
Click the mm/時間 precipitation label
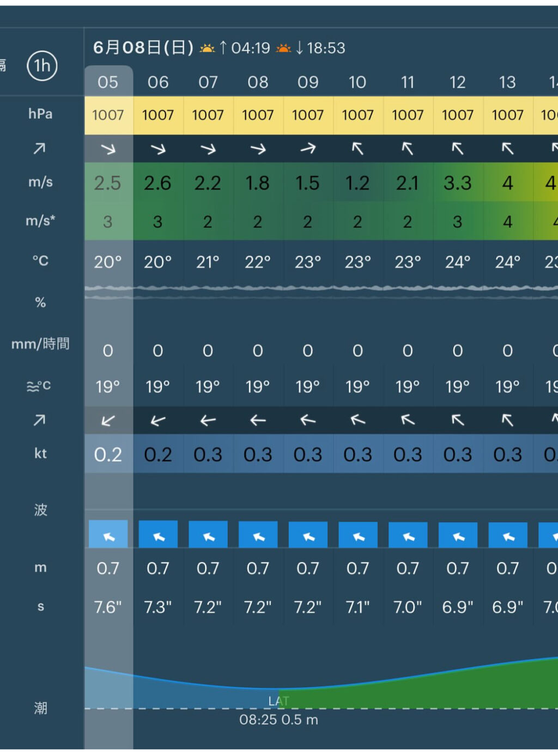point(40,344)
